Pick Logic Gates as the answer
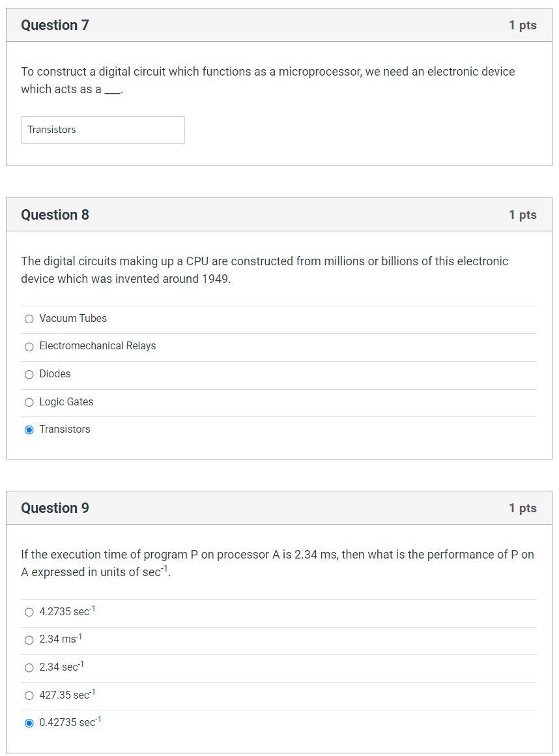Viewport: 559px width, 756px height. pyautogui.click(x=29, y=402)
